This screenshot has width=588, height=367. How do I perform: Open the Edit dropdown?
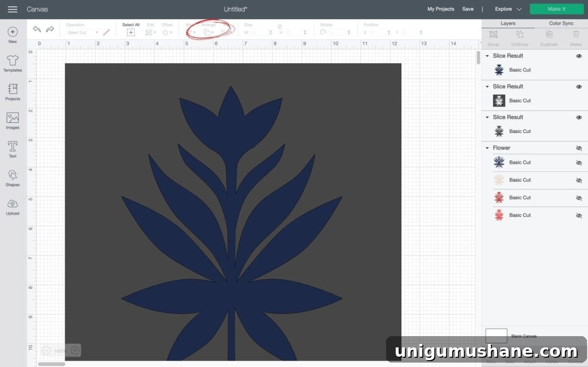pos(150,32)
